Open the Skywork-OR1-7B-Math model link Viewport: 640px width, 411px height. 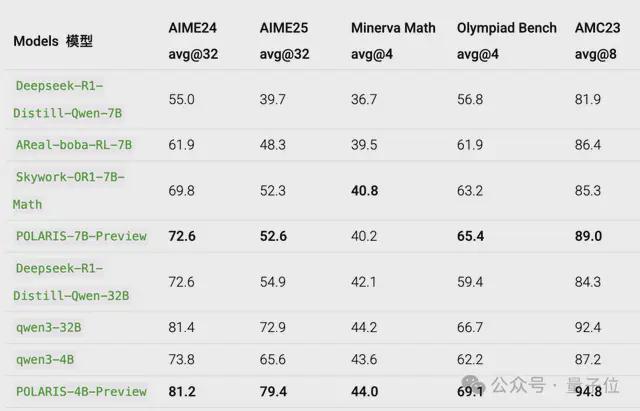69,191
